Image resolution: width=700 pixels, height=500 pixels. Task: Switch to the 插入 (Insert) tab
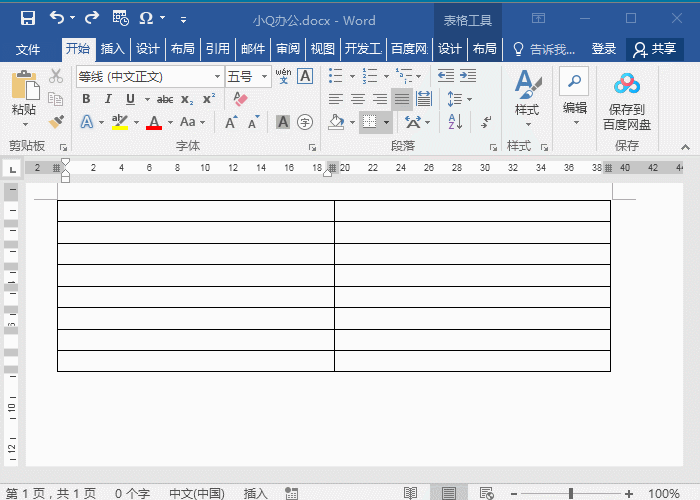pos(112,49)
